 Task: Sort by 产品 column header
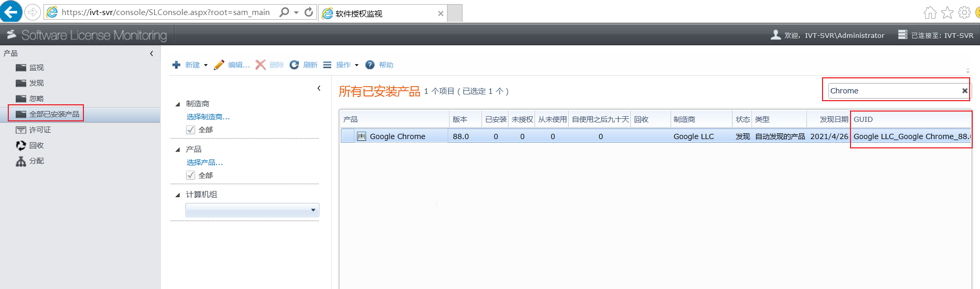pyautogui.click(x=395, y=119)
